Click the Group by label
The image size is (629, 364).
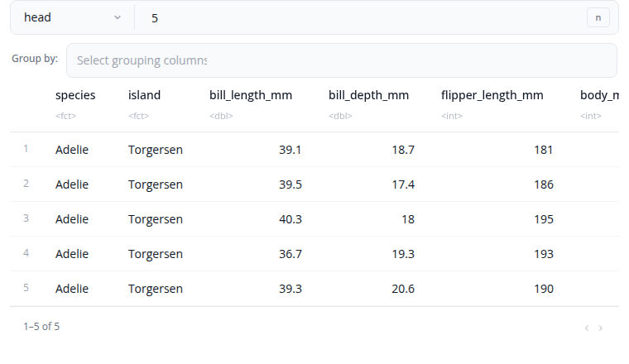[35, 59]
